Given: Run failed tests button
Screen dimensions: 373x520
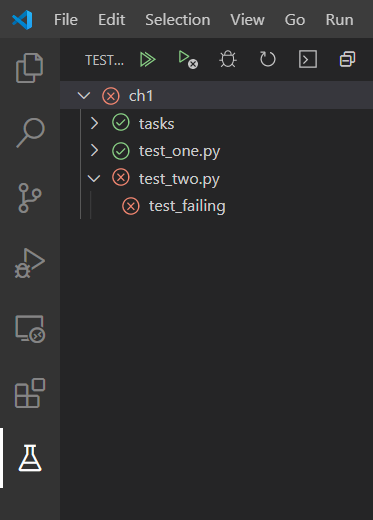Looking at the screenshot, I should tap(188, 60).
